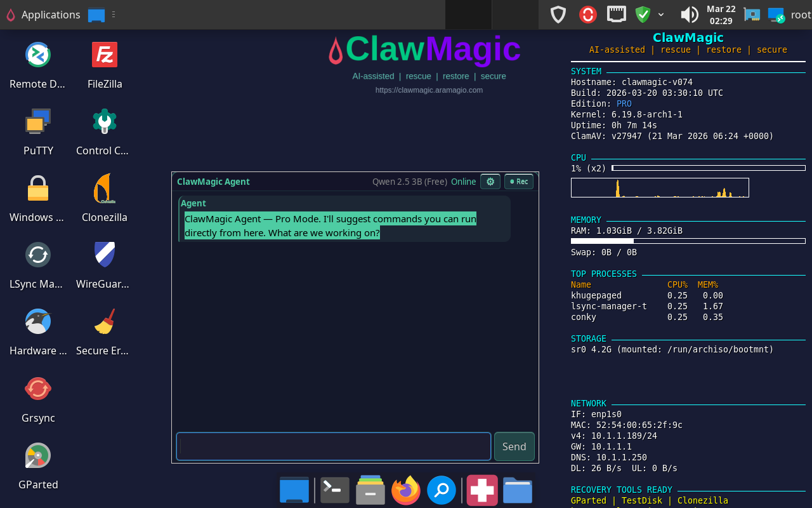Select the Windows padlock desktop icon
The height and width of the screenshot is (508, 812).
point(38,188)
